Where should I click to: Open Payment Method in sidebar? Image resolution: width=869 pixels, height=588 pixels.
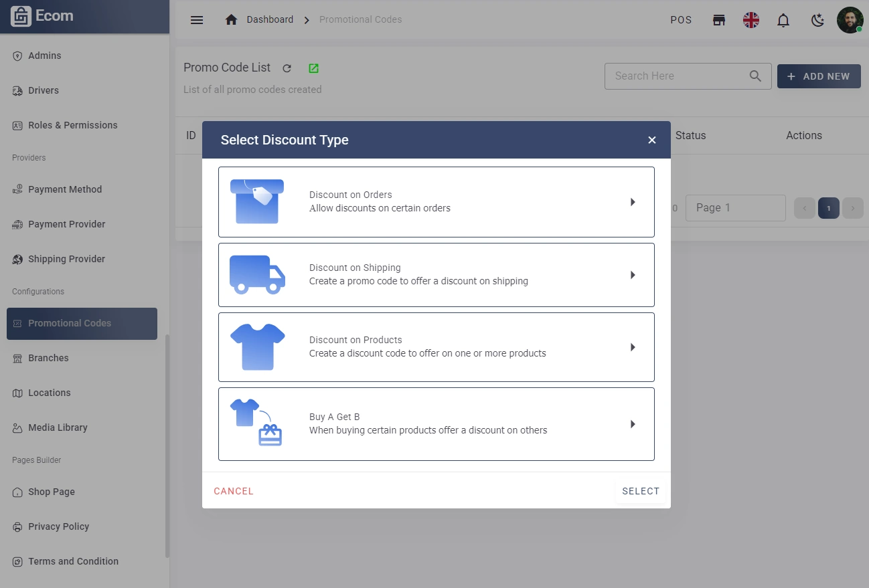tap(65, 189)
